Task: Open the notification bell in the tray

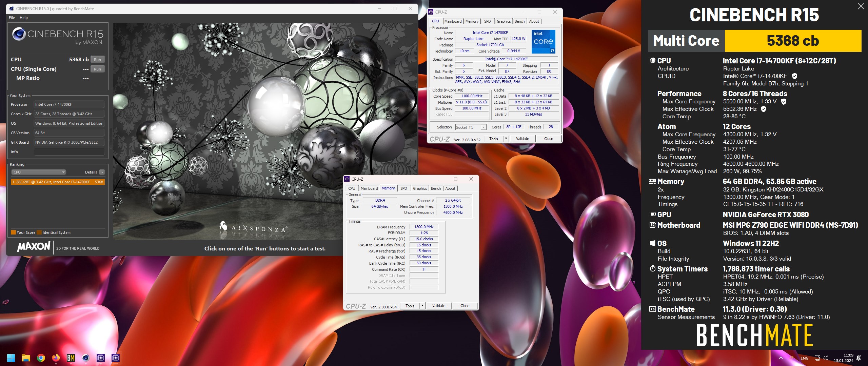Action: [x=859, y=358]
